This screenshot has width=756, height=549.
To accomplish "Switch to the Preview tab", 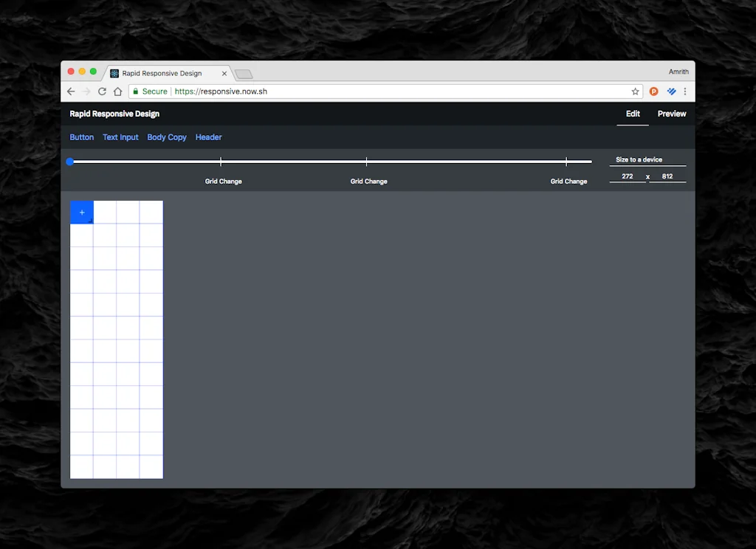I will (x=671, y=114).
